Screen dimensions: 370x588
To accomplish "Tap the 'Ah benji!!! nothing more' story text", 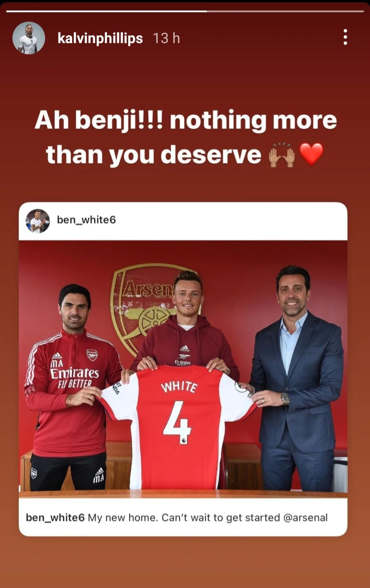I will pos(185,120).
